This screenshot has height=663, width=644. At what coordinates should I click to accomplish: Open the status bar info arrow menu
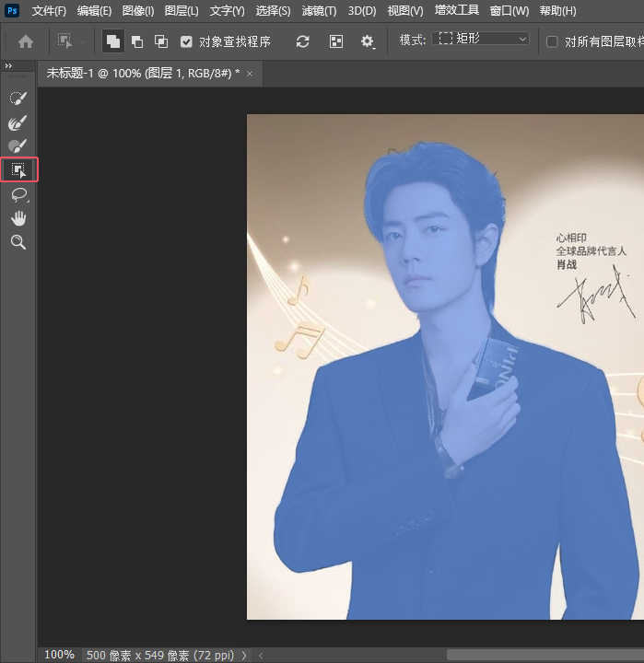pyautogui.click(x=244, y=656)
